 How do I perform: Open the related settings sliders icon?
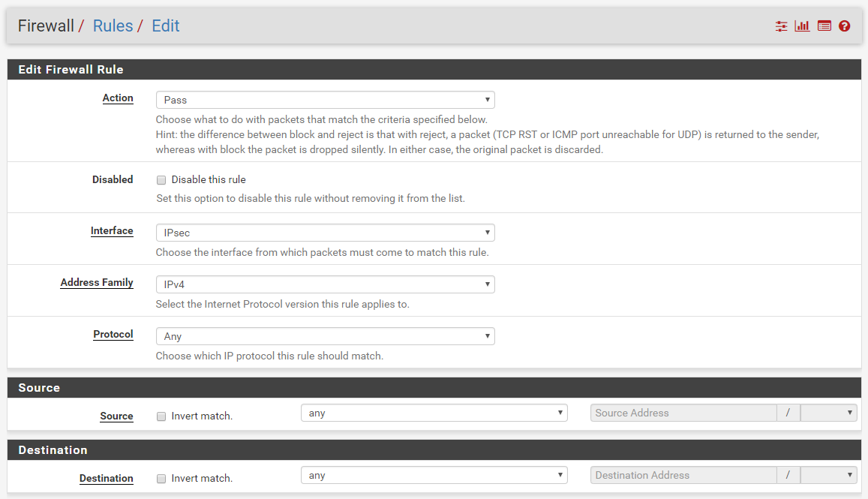(781, 26)
